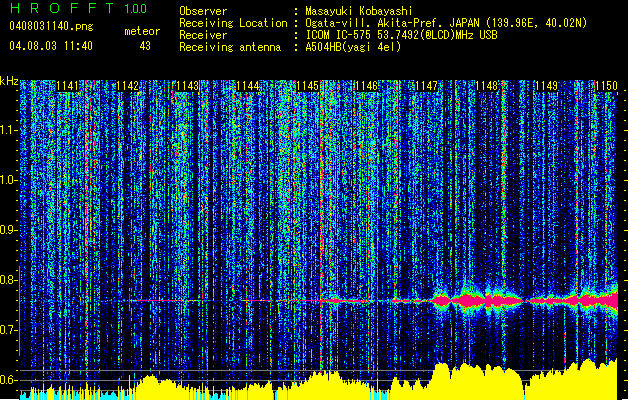
Task: Select the ICOM IC-575 receiver description
Action: [x=401, y=35]
